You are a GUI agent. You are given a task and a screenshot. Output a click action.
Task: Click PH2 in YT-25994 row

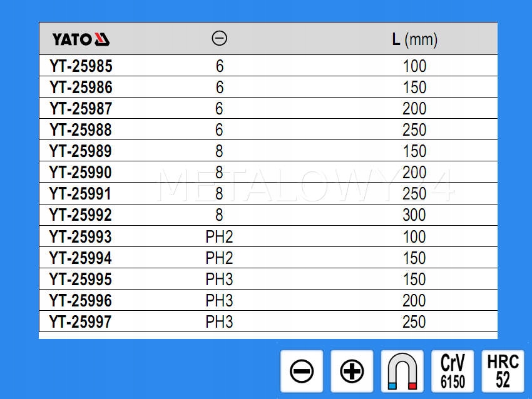[219, 258]
